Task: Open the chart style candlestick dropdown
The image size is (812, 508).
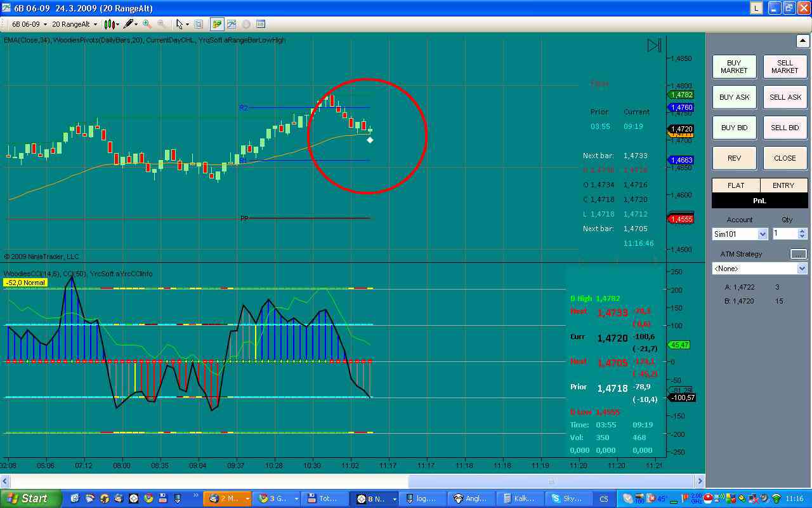Action: click(x=112, y=24)
